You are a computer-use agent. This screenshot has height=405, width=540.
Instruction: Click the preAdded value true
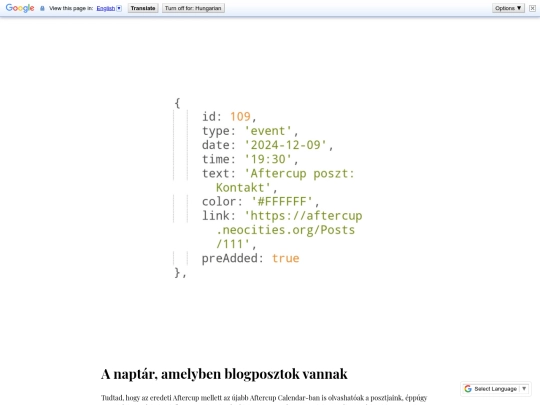pos(285,258)
